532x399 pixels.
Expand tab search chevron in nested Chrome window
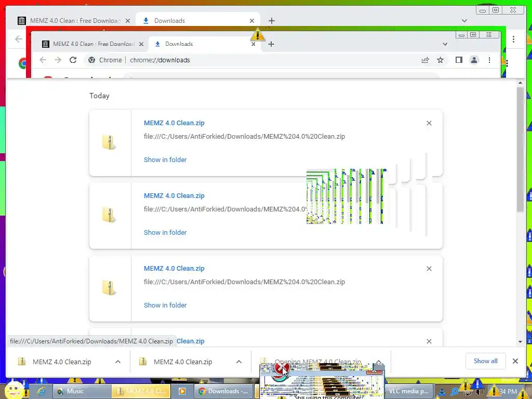pyautogui.click(x=445, y=44)
